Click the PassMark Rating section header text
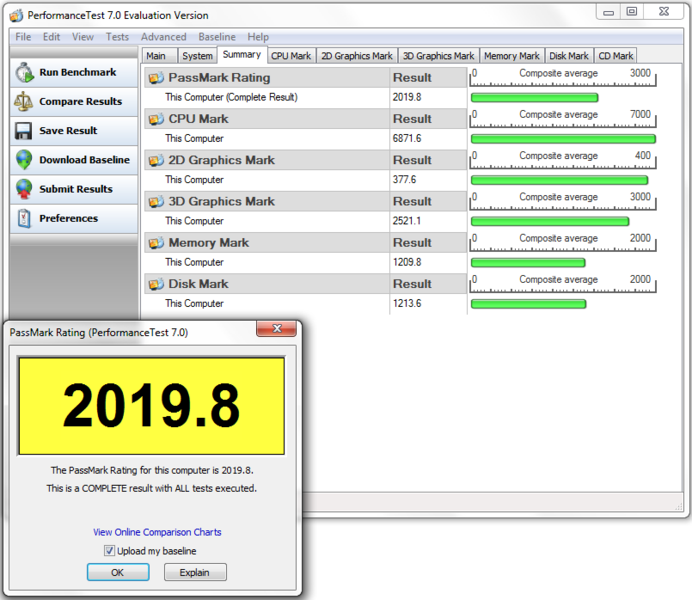The image size is (692, 600). coord(219,78)
